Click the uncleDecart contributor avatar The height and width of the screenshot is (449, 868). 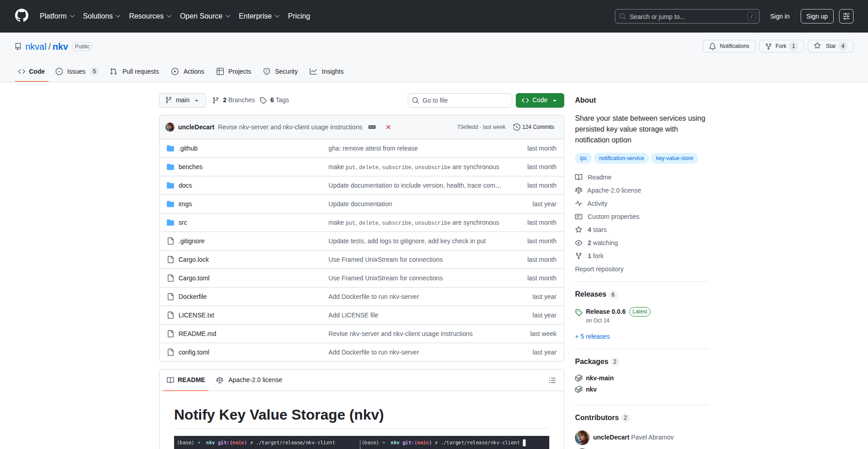[x=582, y=437]
